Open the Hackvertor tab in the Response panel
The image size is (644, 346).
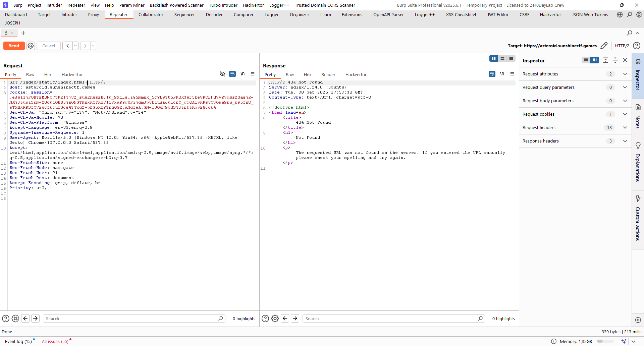(356, 75)
